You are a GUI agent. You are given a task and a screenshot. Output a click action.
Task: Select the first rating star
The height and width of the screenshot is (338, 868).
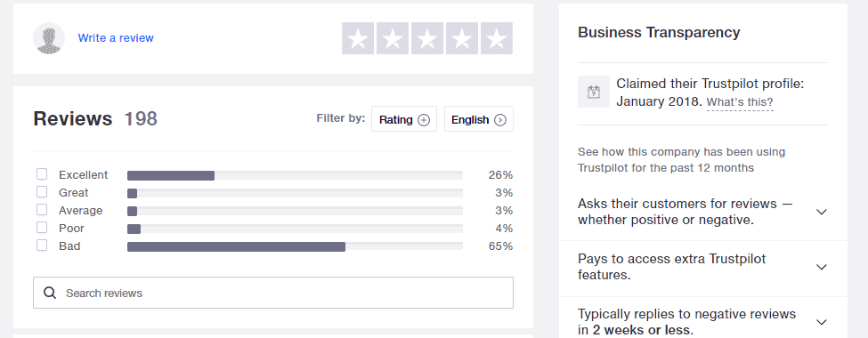click(x=358, y=38)
